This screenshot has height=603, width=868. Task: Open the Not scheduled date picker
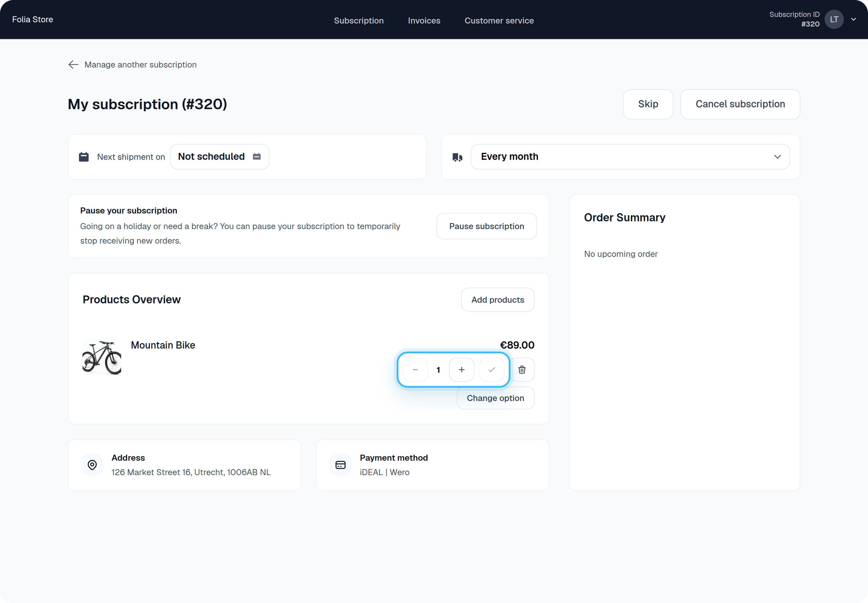pos(219,156)
